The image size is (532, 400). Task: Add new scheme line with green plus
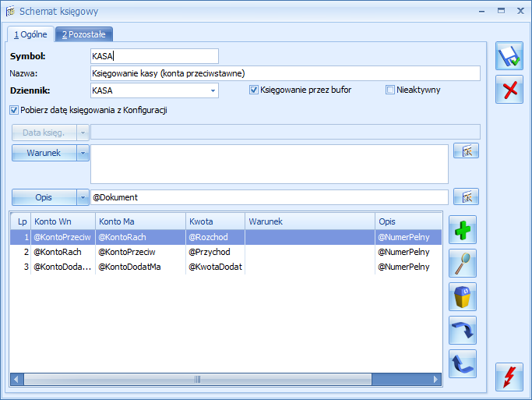tap(463, 230)
